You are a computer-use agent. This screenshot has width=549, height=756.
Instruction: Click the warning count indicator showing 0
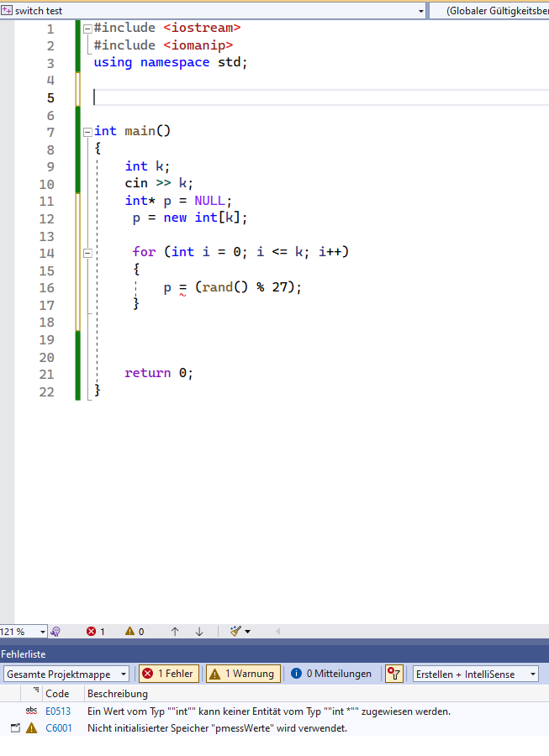point(135,632)
